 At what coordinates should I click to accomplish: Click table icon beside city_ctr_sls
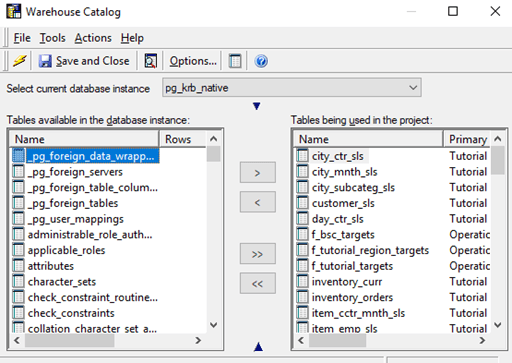[302, 156]
